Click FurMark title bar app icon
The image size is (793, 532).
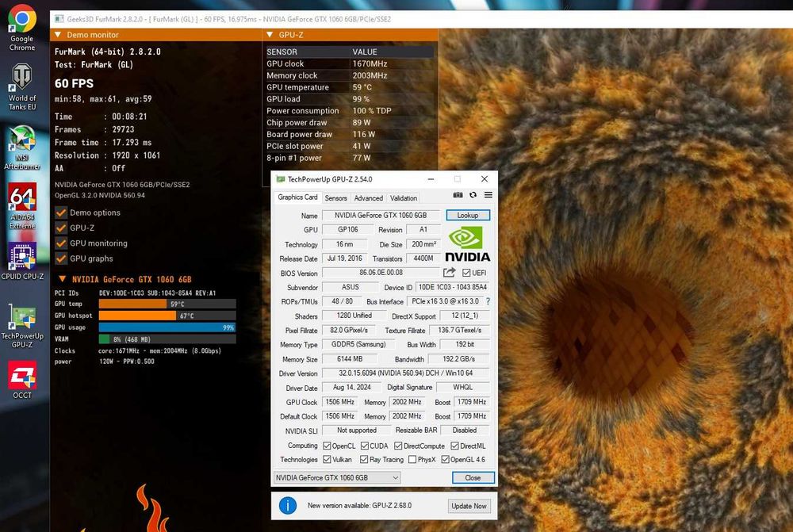click(x=59, y=19)
